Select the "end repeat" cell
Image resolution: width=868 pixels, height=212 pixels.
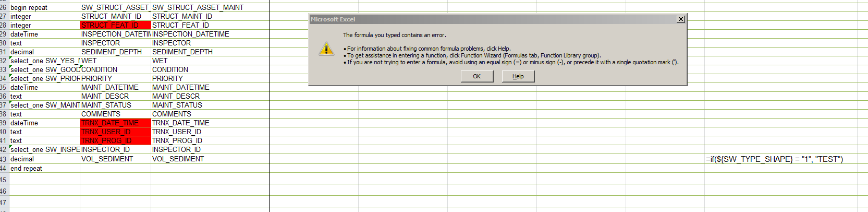tap(44, 168)
